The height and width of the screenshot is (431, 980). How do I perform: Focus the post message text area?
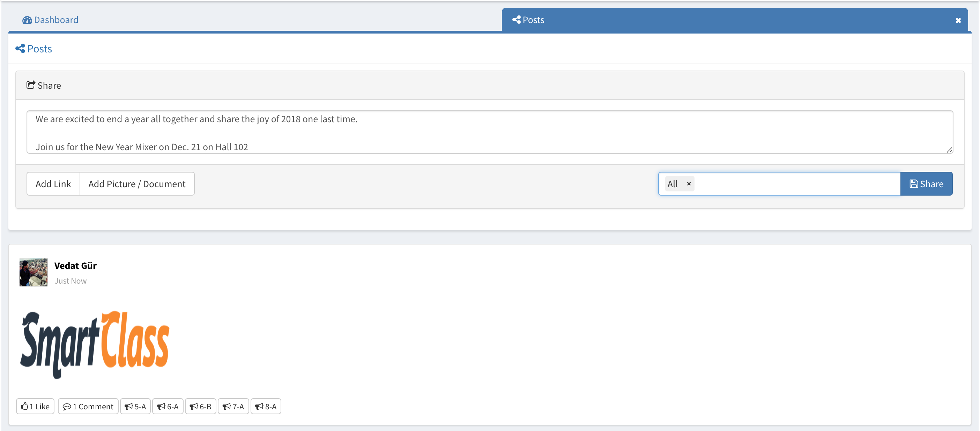click(489, 132)
